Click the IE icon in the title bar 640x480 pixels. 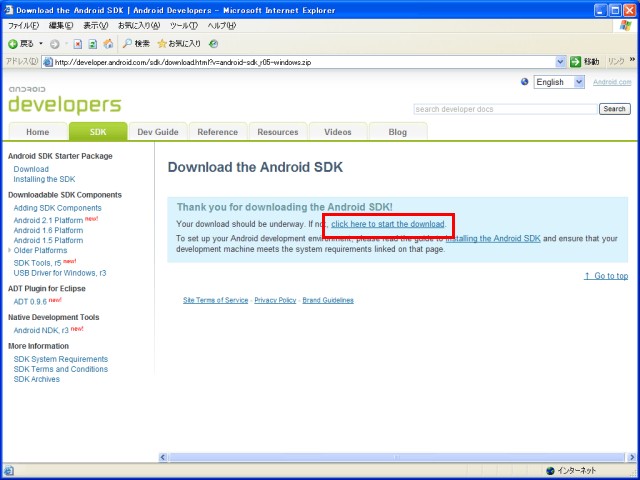click(8, 10)
